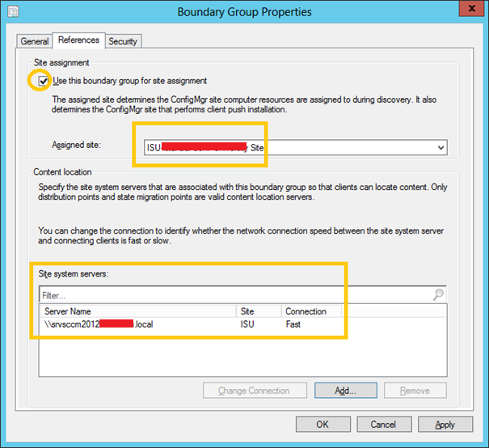Select the References tab
Image resolution: width=489 pixels, height=448 pixels.
pyautogui.click(x=78, y=40)
